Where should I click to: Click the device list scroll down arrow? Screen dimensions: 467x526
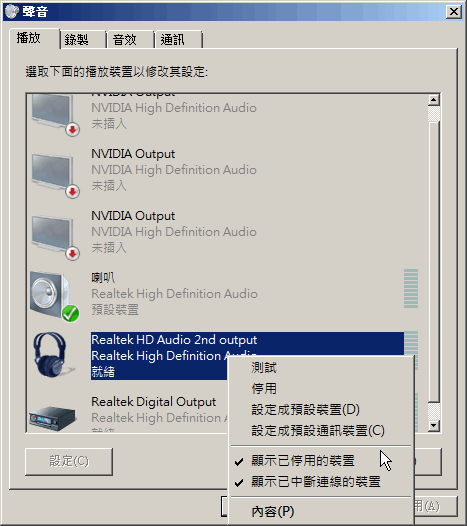pos(434,426)
